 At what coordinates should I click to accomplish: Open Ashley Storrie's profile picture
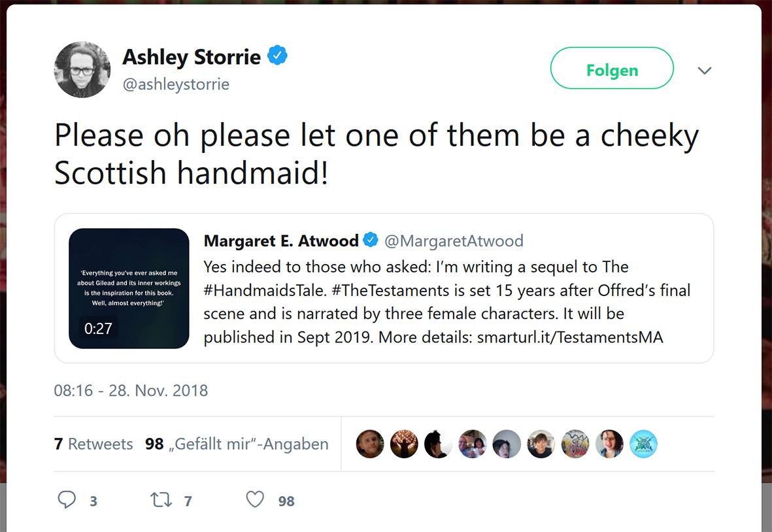(x=82, y=69)
